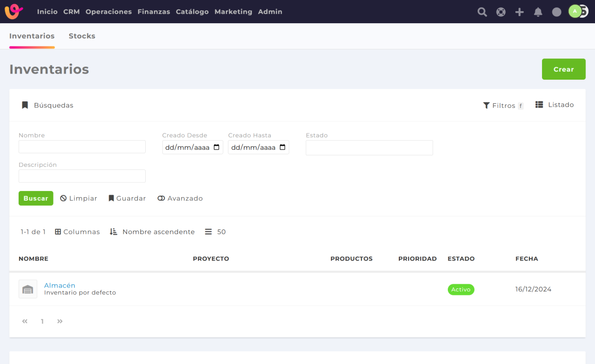Click the app logo in top-left corner
Image resolution: width=595 pixels, height=364 pixels.
14,12
